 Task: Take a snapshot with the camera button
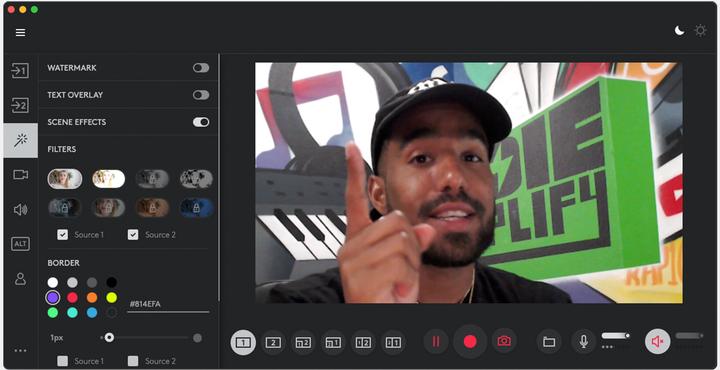click(504, 342)
